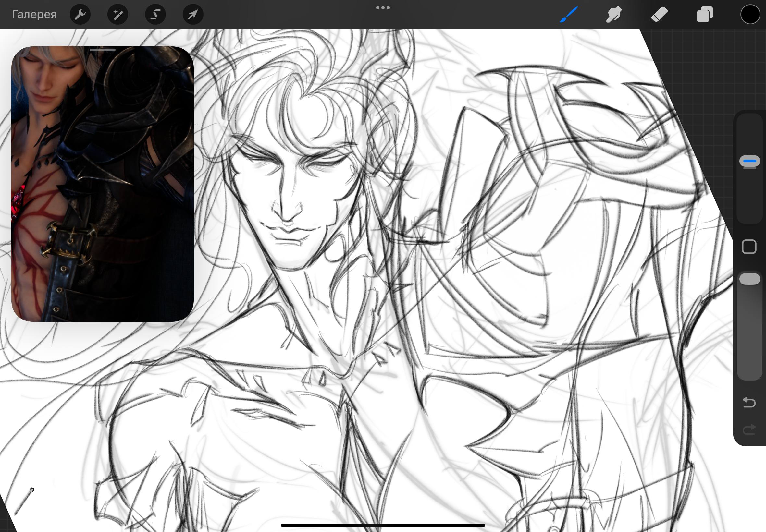Open the Layers panel
The width and height of the screenshot is (766, 532).
tap(705, 14)
